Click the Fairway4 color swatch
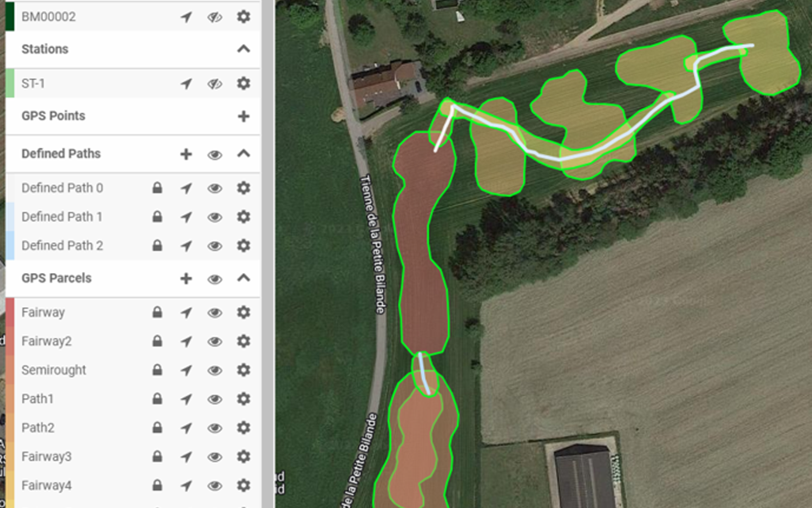812x508 pixels. [10, 486]
